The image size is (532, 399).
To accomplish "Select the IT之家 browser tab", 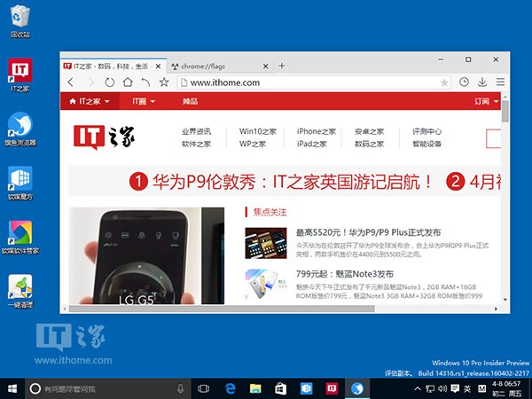I will 111,66.
